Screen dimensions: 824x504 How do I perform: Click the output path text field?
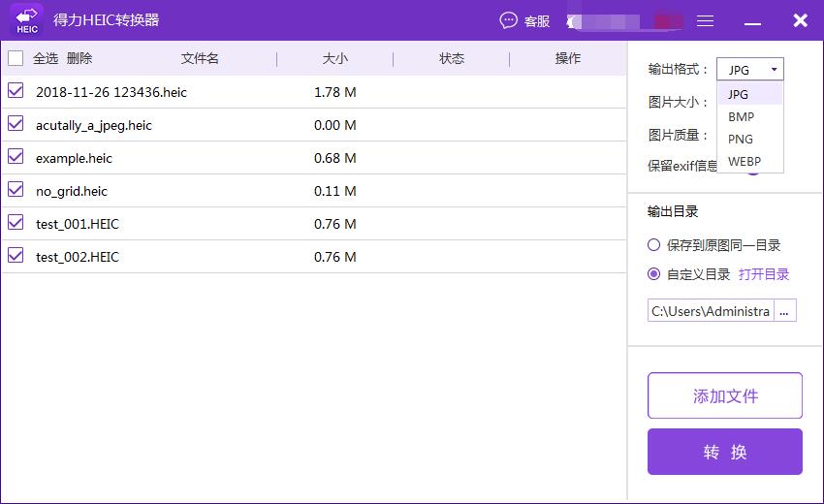[711, 311]
